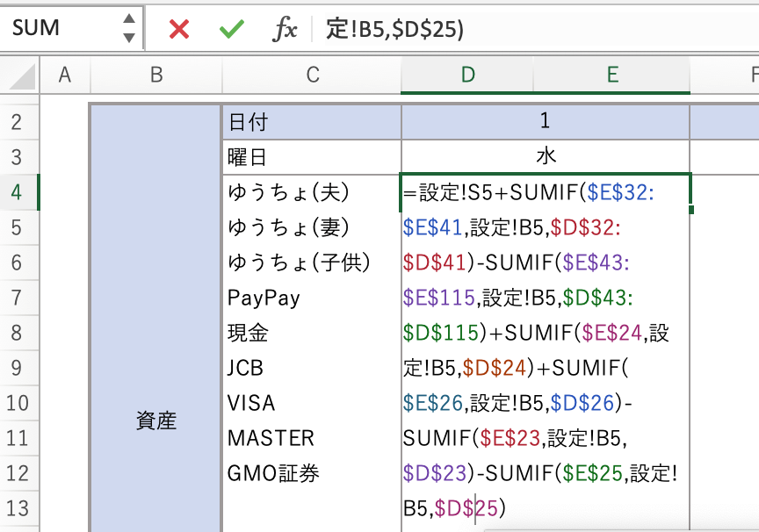
Task: Select column E header
Action: click(x=611, y=75)
